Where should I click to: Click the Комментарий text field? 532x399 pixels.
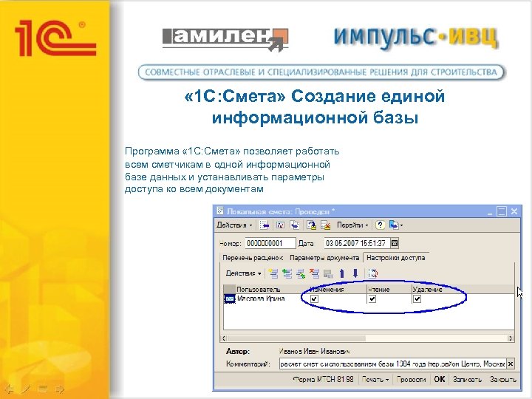[392, 364]
